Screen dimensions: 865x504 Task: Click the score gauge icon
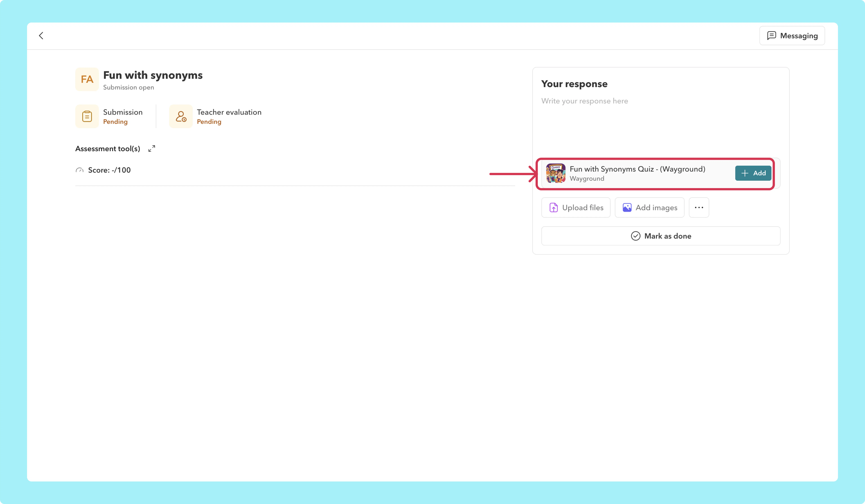(80, 170)
